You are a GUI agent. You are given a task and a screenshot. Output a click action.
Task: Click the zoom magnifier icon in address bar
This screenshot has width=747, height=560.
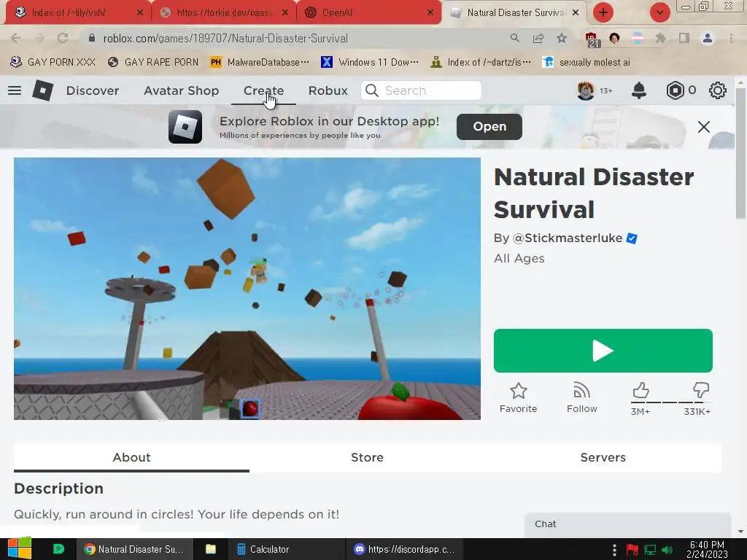point(514,38)
